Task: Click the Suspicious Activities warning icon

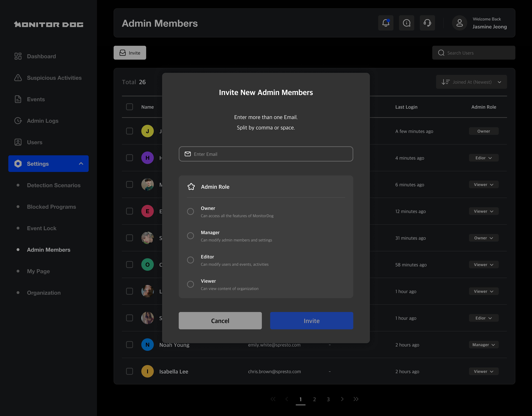Action: [18, 78]
